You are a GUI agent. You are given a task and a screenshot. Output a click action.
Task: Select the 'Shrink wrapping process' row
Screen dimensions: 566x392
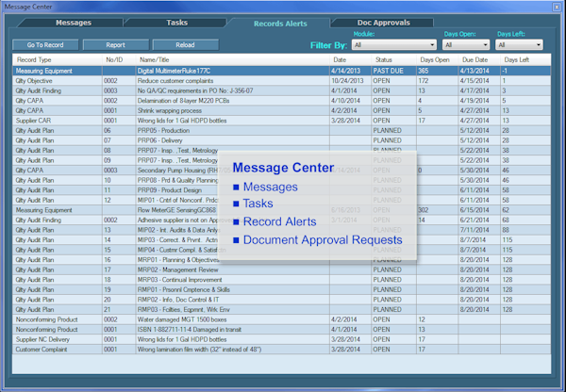coord(281,110)
